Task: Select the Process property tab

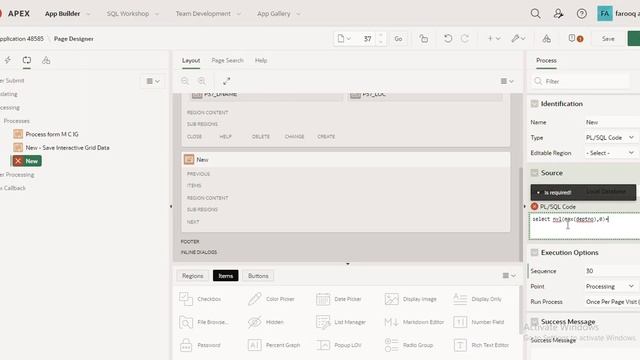Action: pyautogui.click(x=546, y=60)
